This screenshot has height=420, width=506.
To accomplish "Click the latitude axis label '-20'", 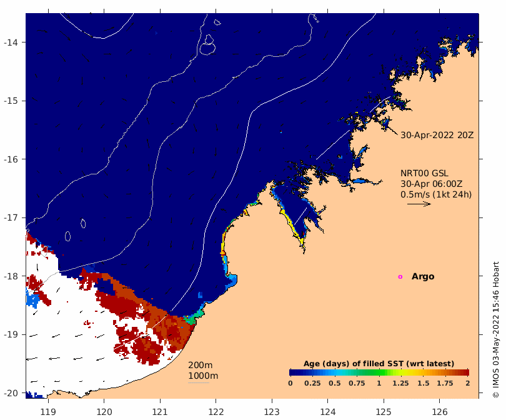I will pos(11,393).
